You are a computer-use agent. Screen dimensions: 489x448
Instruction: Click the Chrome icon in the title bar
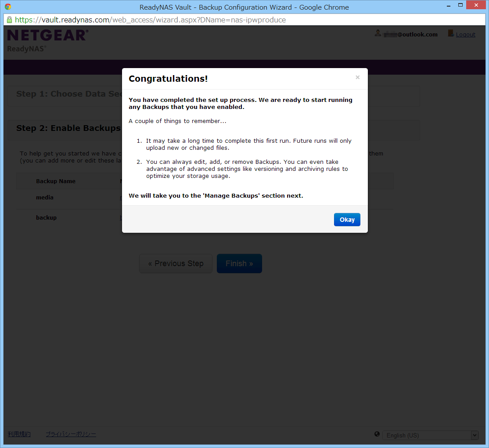[8, 7]
